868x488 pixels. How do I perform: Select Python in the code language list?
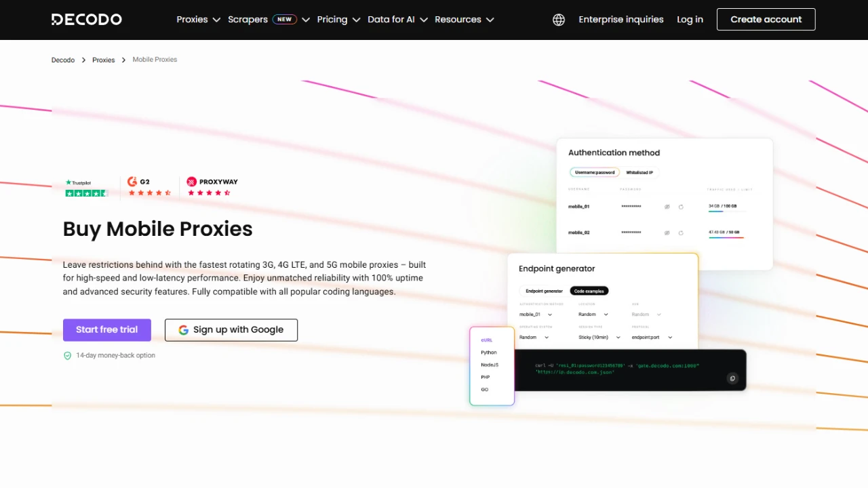click(489, 352)
